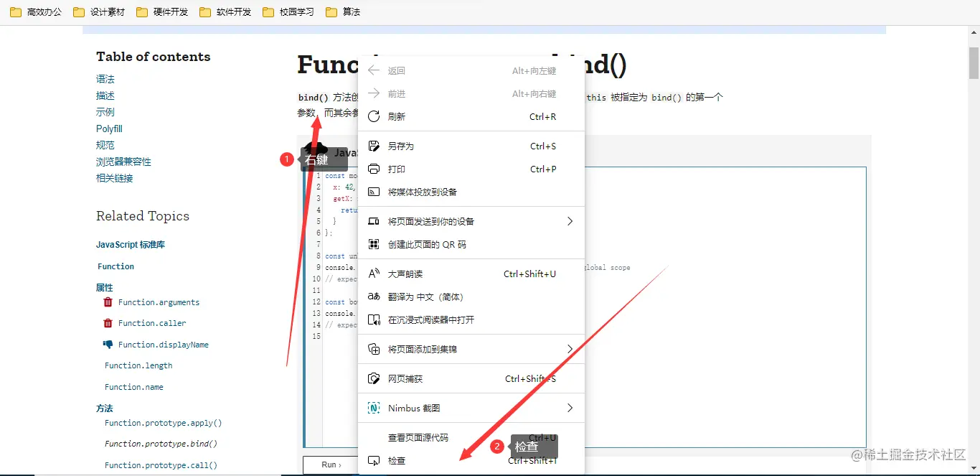
Task: Click the inspect icon in context menu
Action: coord(373,460)
